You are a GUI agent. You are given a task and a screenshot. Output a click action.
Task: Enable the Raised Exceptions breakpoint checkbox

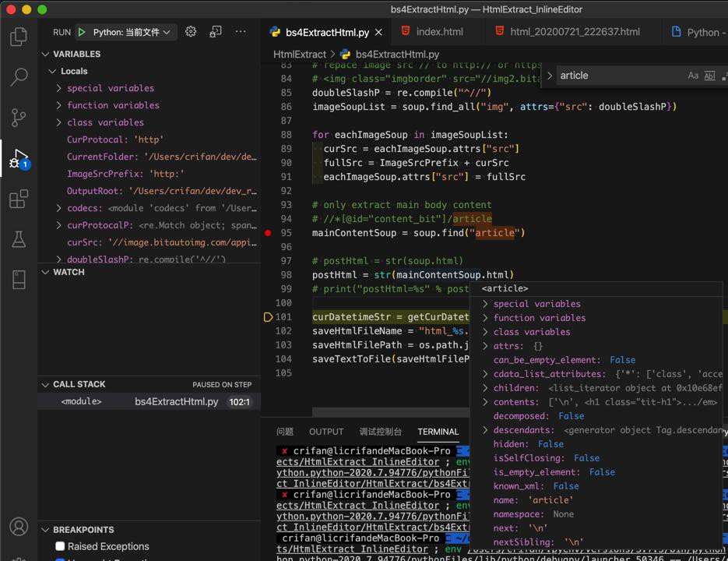[x=60, y=546]
